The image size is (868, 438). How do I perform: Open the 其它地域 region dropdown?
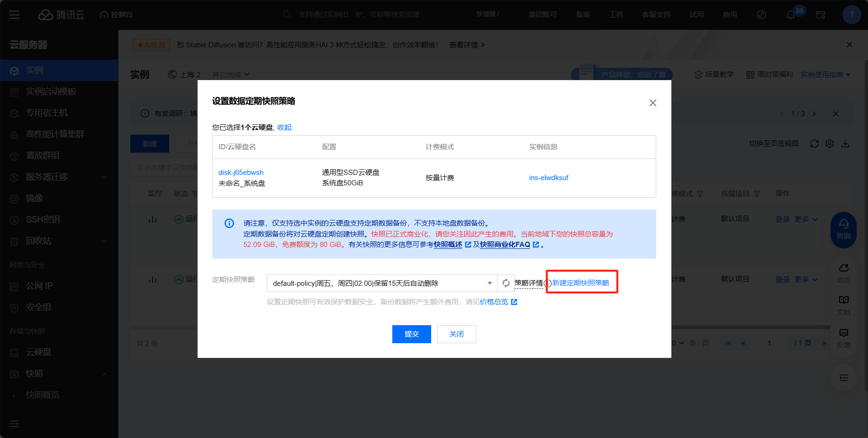231,74
